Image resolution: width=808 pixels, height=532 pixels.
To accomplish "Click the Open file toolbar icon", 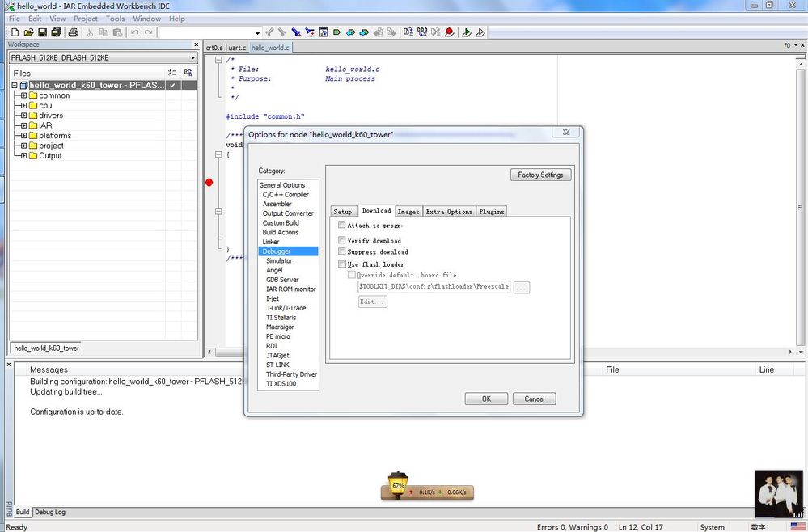I will [x=29, y=32].
